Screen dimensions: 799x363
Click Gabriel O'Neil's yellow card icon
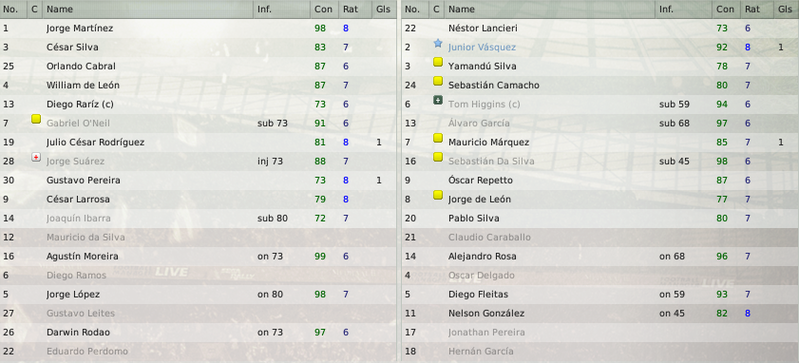point(36,119)
